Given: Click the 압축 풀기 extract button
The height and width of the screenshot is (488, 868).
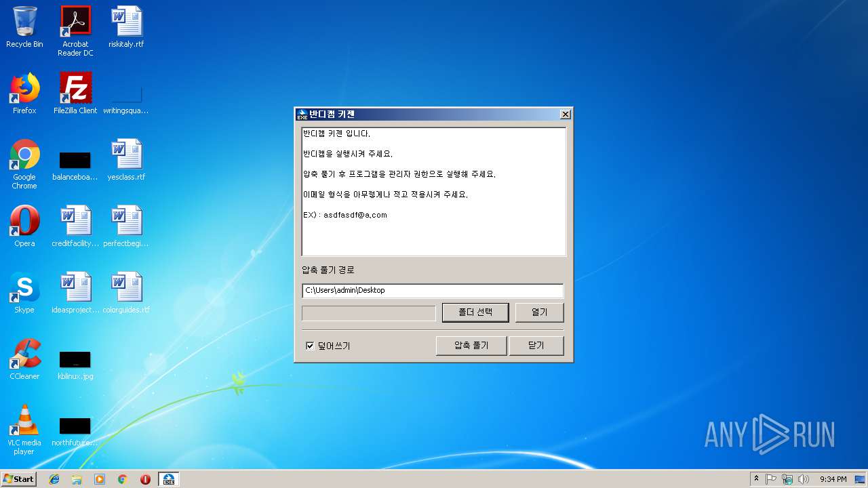Looking at the screenshot, I should point(471,345).
